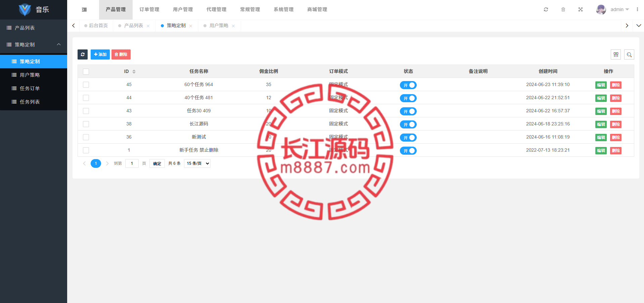644x303 pixels.
Task: Check the 新测试 row checkbox
Action: [86, 137]
